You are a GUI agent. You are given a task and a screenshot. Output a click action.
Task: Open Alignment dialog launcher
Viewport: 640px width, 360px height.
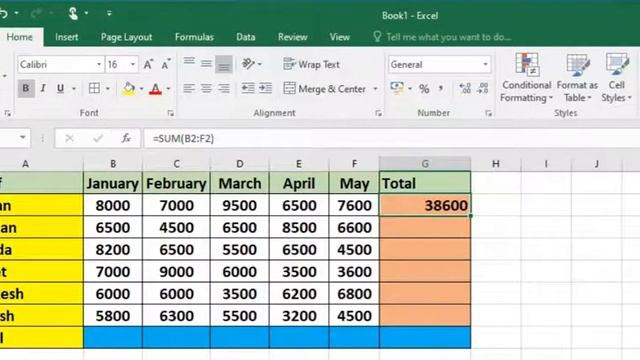pyautogui.click(x=378, y=113)
